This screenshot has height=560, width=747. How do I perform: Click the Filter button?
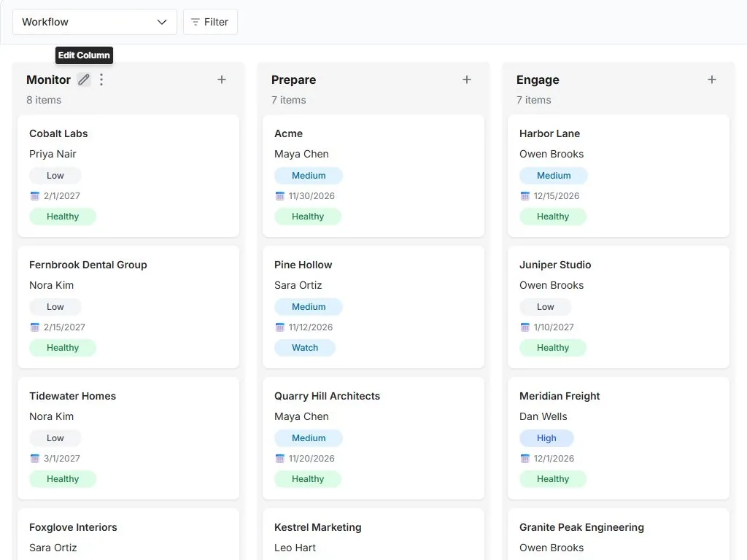pos(211,22)
